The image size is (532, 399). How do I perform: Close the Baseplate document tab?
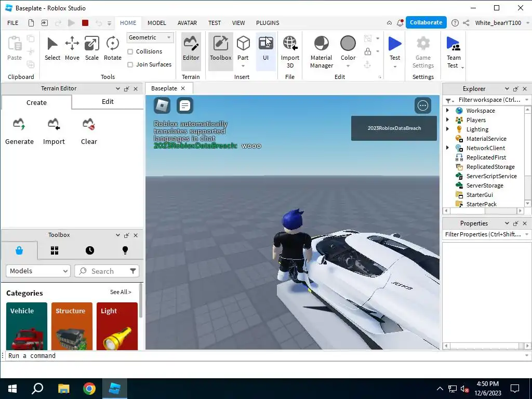[183, 88]
